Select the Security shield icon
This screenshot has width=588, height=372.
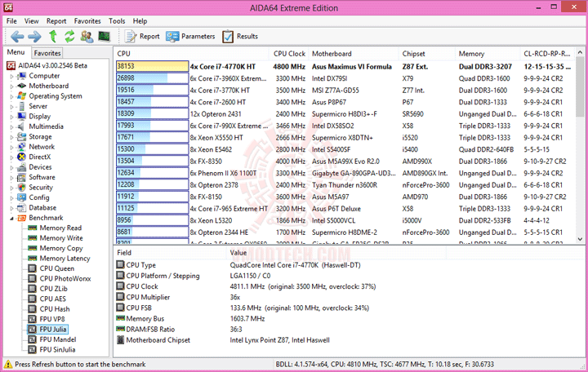pyautogui.click(x=22, y=188)
